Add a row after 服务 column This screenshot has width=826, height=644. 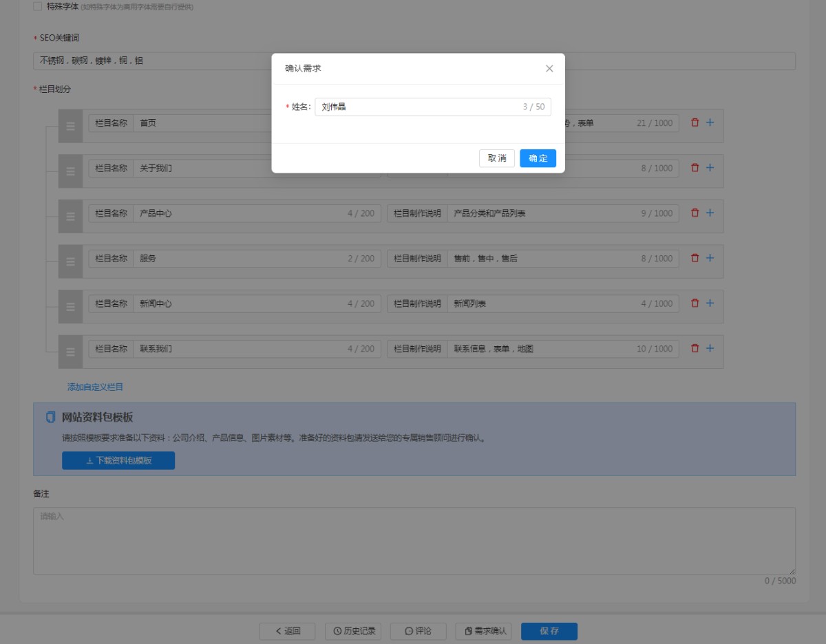click(x=710, y=258)
